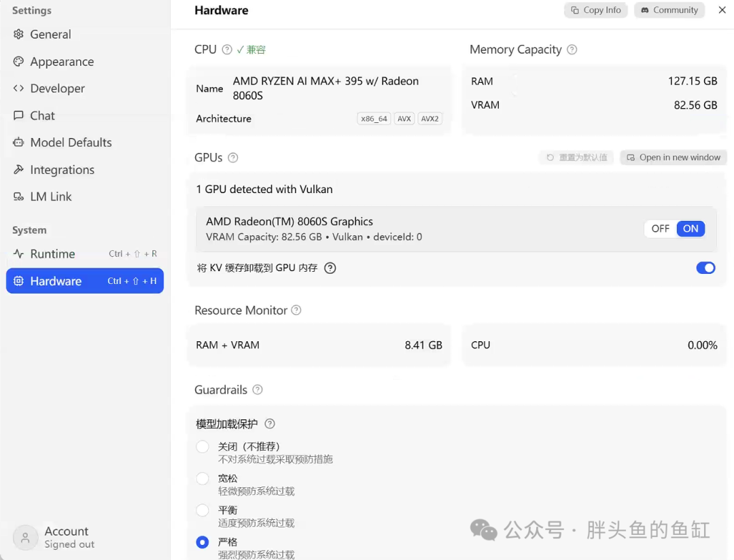The height and width of the screenshot is (560, 734).
Task: Click the Guardrails help icon
Action: coord(258,389)
